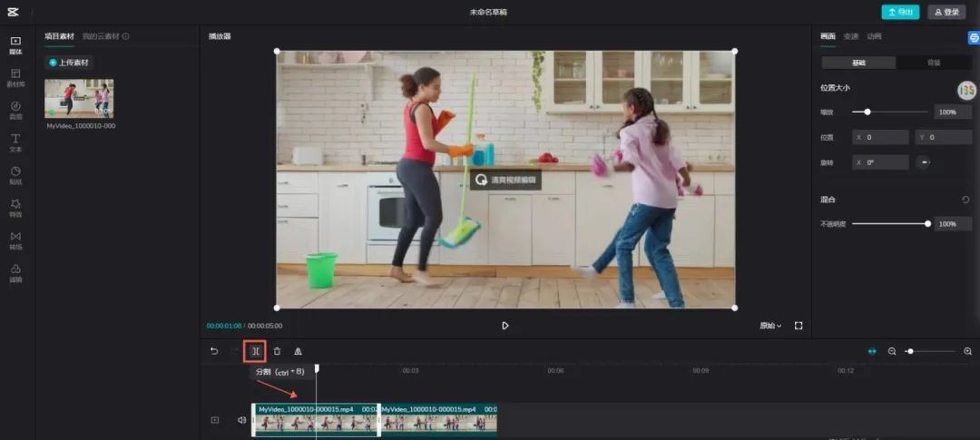Expand the 原始 aspect ratio dropdown

(770, 326)
